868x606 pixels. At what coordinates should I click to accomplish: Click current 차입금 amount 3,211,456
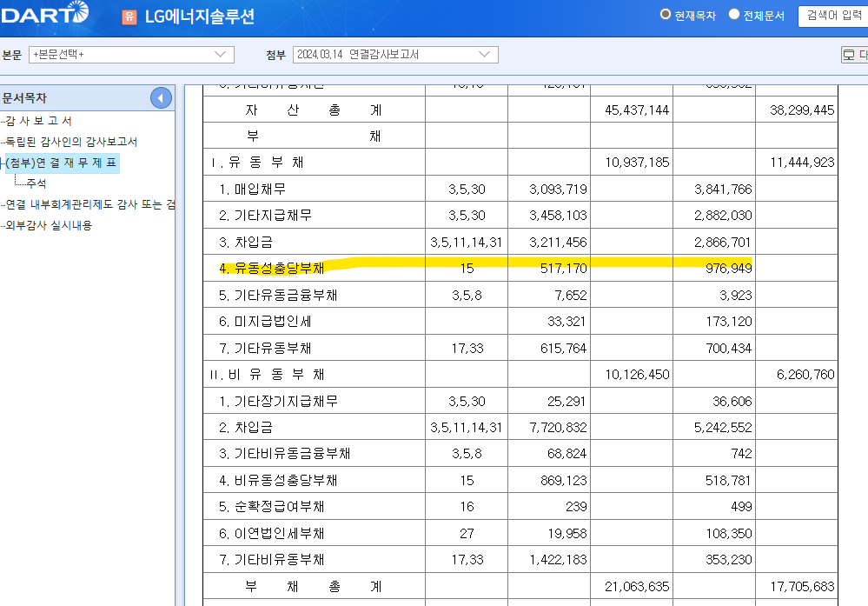pyautogui.click(x=558, y=242)
